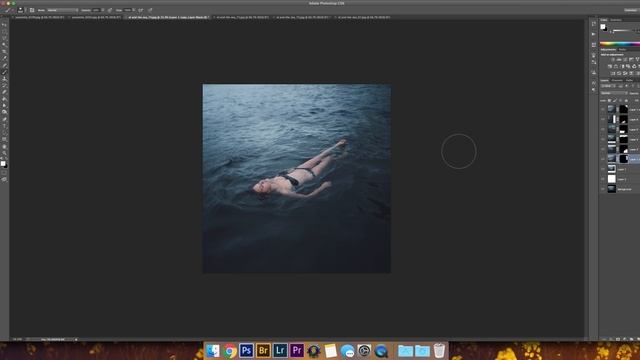Select the Pen tool
640x360 pixels.
click(x=4, y=119)
